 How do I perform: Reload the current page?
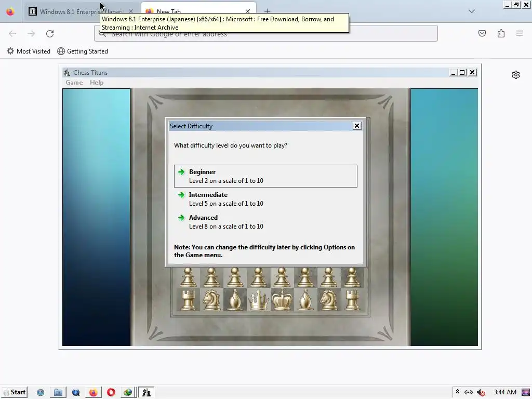pos(50,34)
